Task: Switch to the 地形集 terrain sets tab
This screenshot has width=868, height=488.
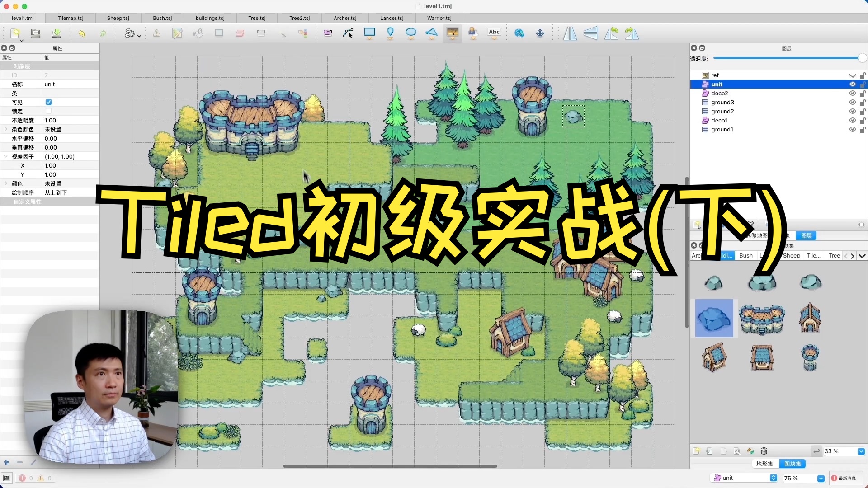Action: pos(764,464)
